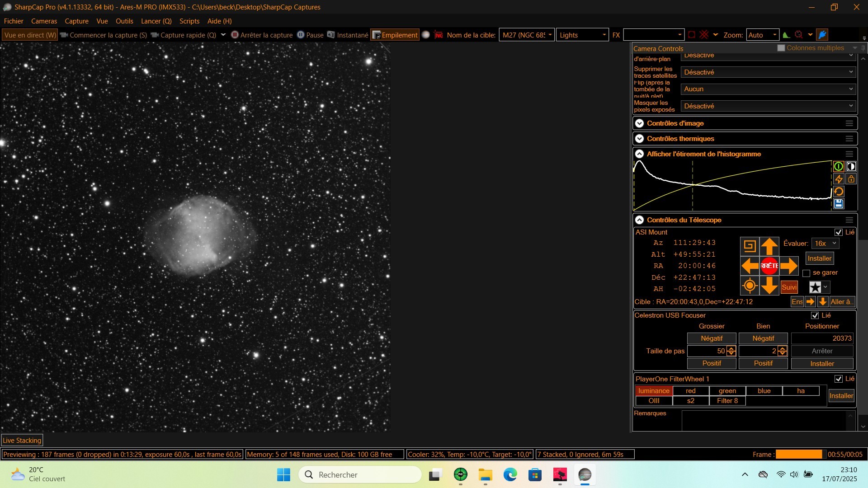Save histogram stretch with the floppy disk icon
The width and height of the screenshot is (868, 488).
click(x=839, y=204)
